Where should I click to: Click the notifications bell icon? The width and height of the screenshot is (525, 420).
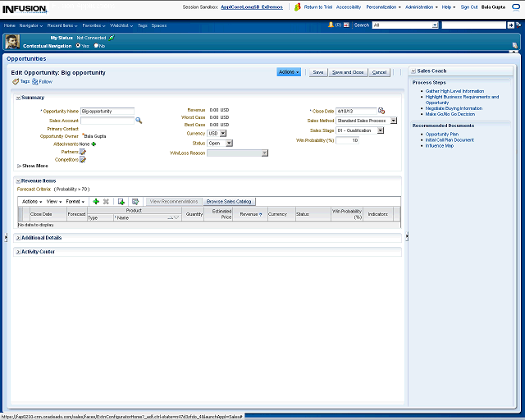[330, 25]
